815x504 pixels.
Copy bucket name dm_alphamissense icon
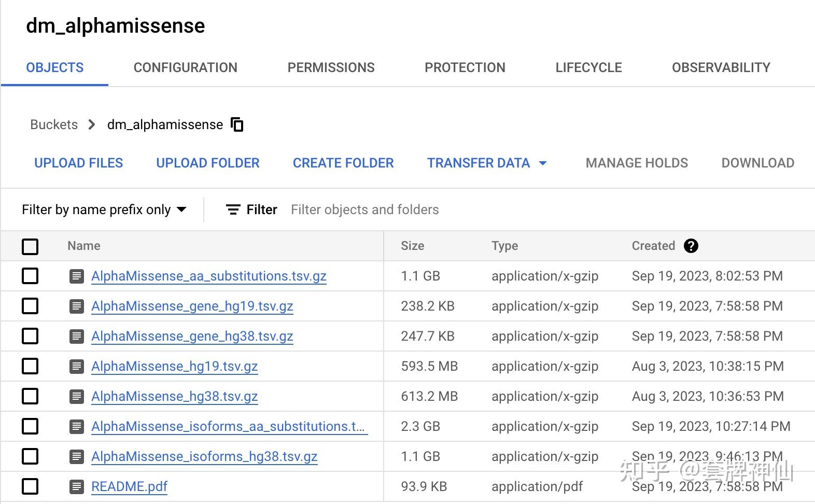coord(237,124)
